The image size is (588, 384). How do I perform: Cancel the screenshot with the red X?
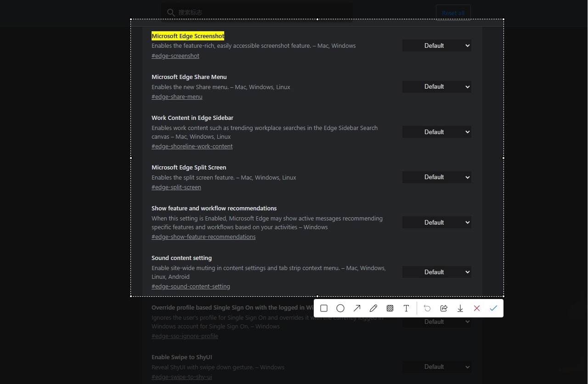click(477, 308)
